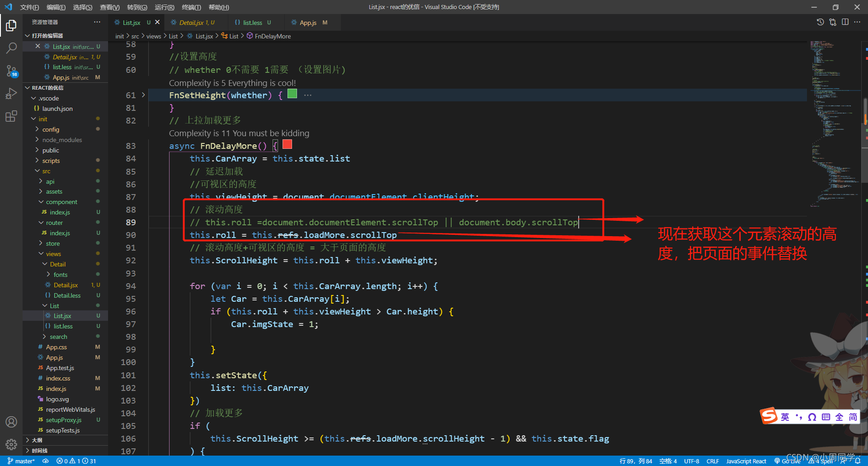Image resolution: width=868 pixels, height=466 pixels.
Task: Click the Go Live status bar button
Action: (x=788, y=461)
